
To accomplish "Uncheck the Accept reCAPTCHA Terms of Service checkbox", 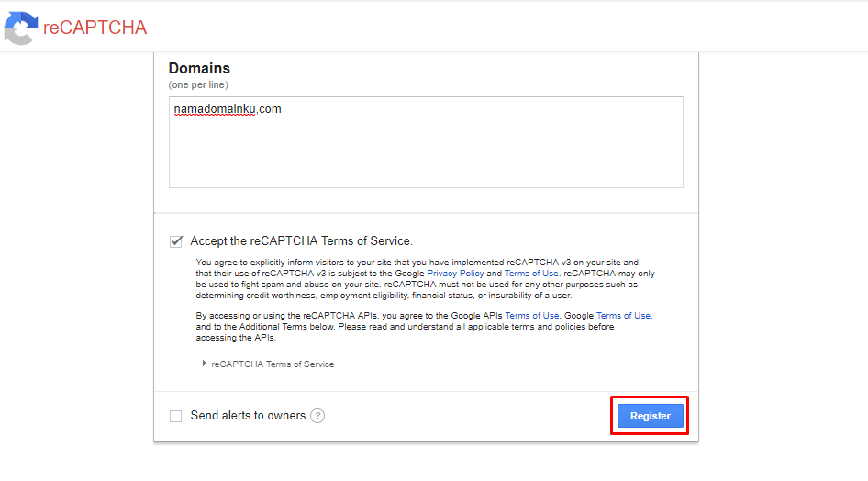I will 176,241.
